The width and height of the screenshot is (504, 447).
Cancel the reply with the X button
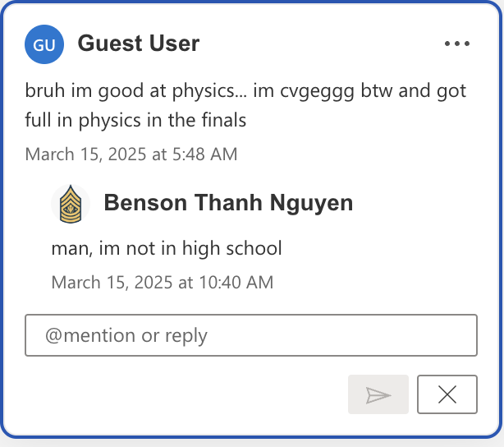coord(447,394)
